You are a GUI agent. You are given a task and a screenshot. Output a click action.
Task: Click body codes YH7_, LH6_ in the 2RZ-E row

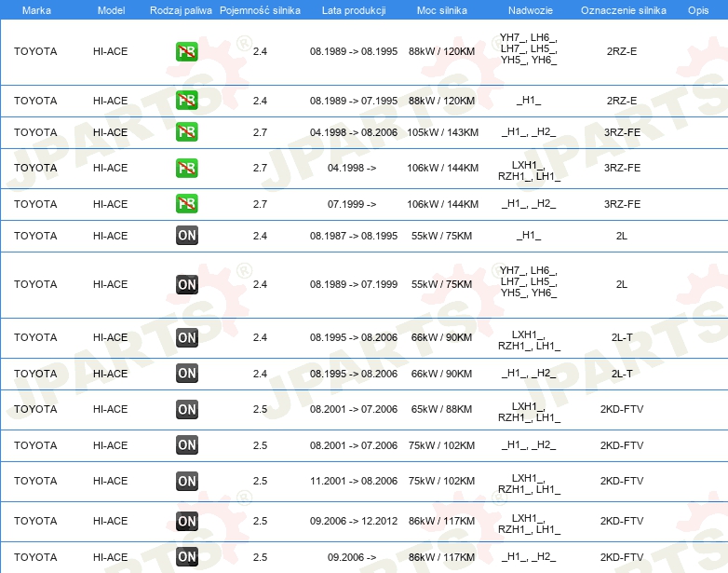(x=529, y=48)
